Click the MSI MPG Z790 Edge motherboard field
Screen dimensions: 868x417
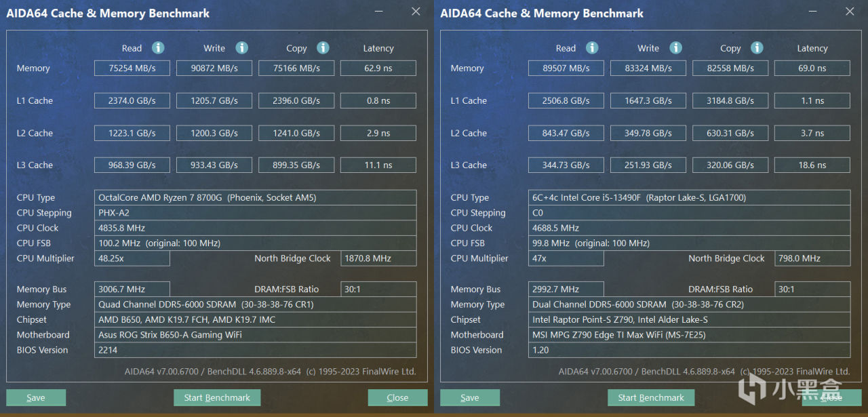[x=690, y=335]
